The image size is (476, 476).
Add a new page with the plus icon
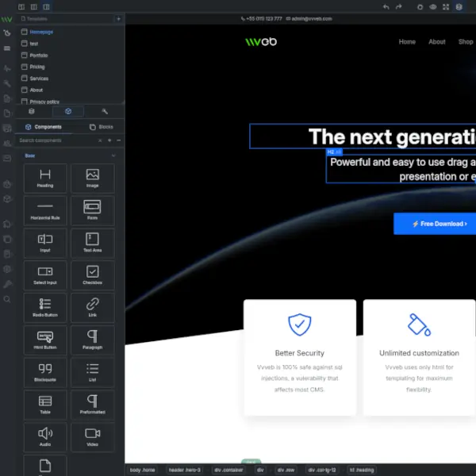click(x=118, y=19)
